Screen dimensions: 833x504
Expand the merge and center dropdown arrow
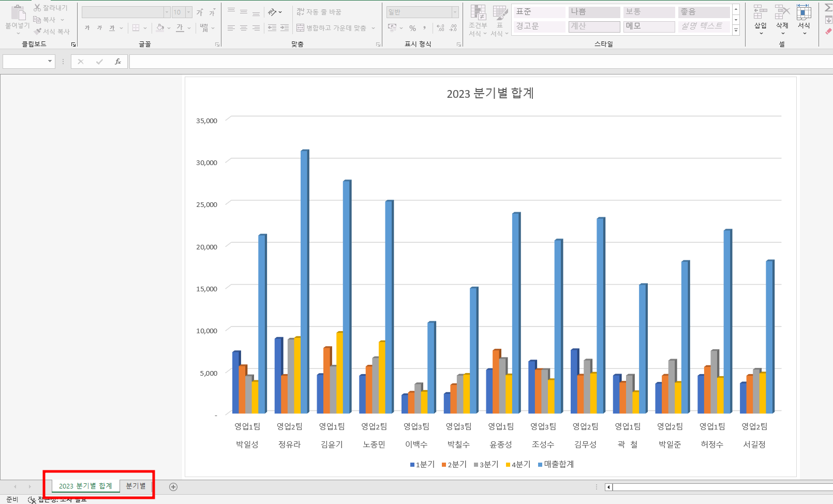tap(373, 28)
